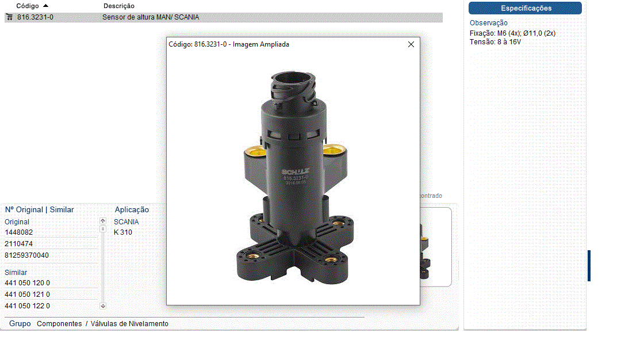Grab the scrollbar handle in numbers list

click(103, 229)
